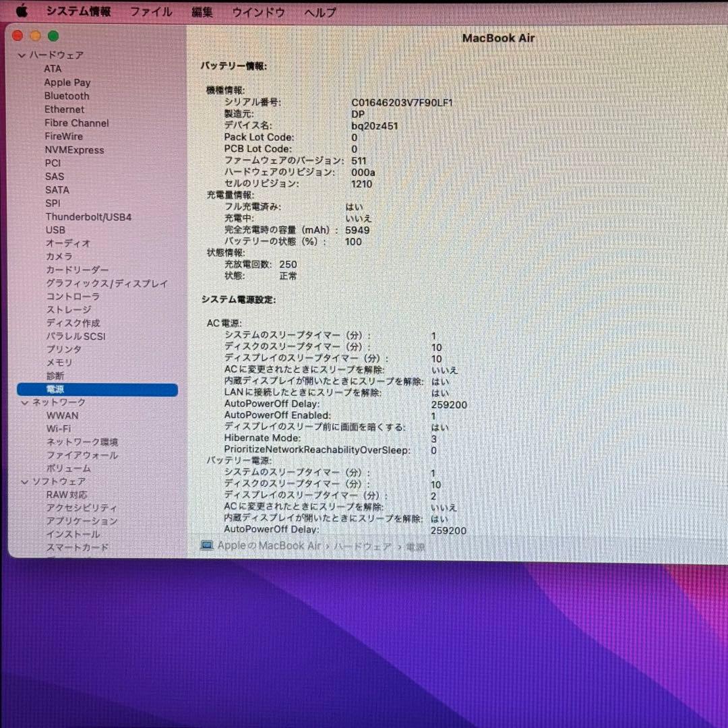Click ハードウェア in the path bar
The width and height of the screenshot is (728, 728).
pyautogui.click(x=363, y=547)
